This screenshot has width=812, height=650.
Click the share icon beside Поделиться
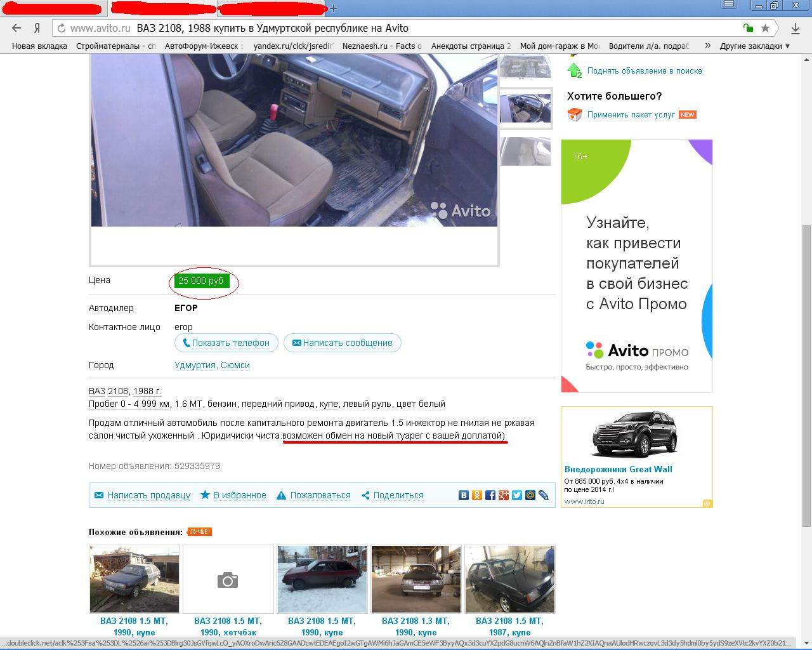pyautogui.click(x=365, y=495)
